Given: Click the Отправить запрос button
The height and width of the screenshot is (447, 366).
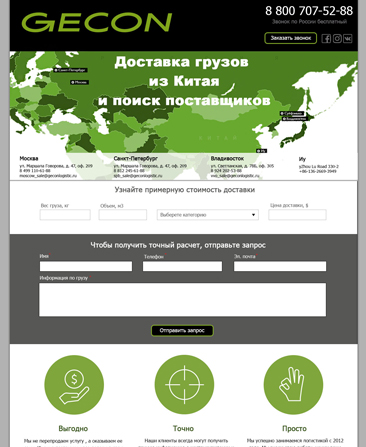Looking at the screenshot, I should pos(182,330).
